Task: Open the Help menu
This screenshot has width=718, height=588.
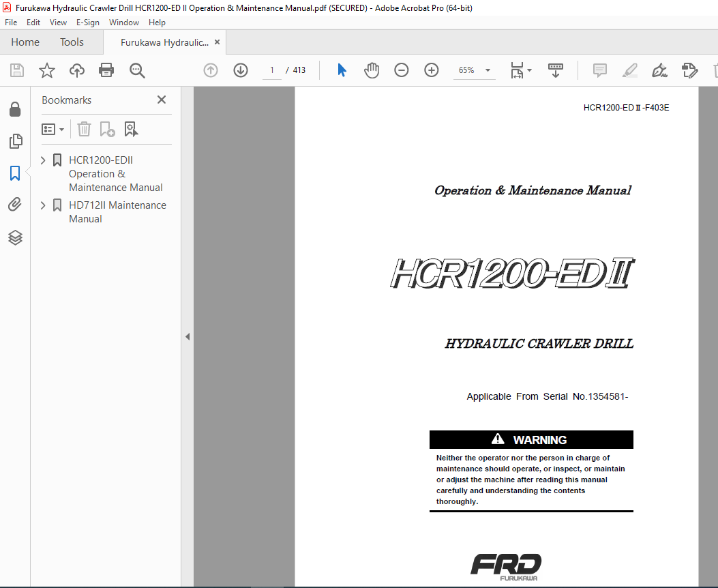Action: [157, 23]
